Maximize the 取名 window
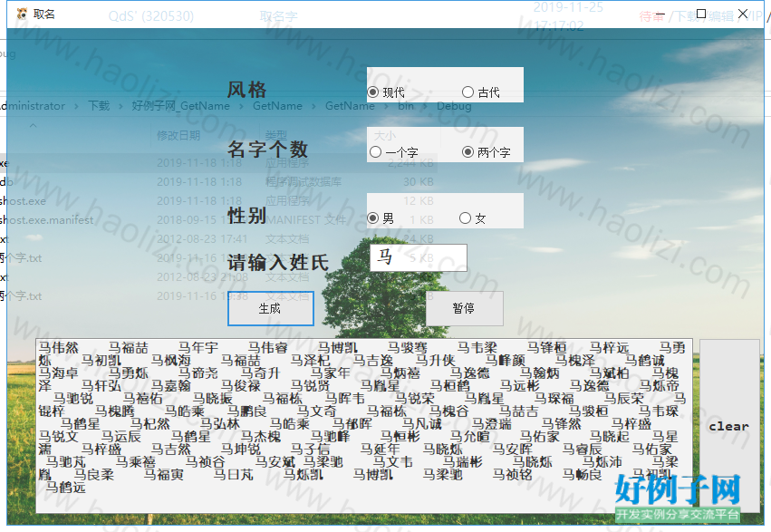Viewport: 771px width, 532px height. [x=701, y=15]
